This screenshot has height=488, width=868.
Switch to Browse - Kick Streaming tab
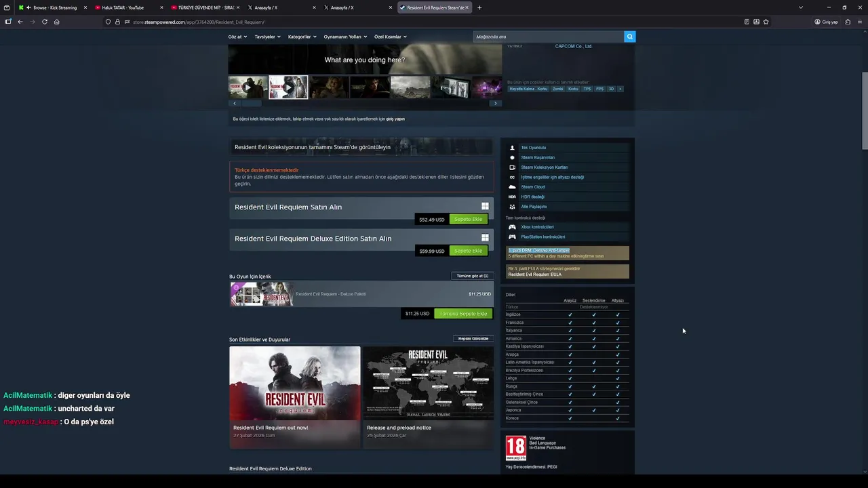[x=52, y=7]
